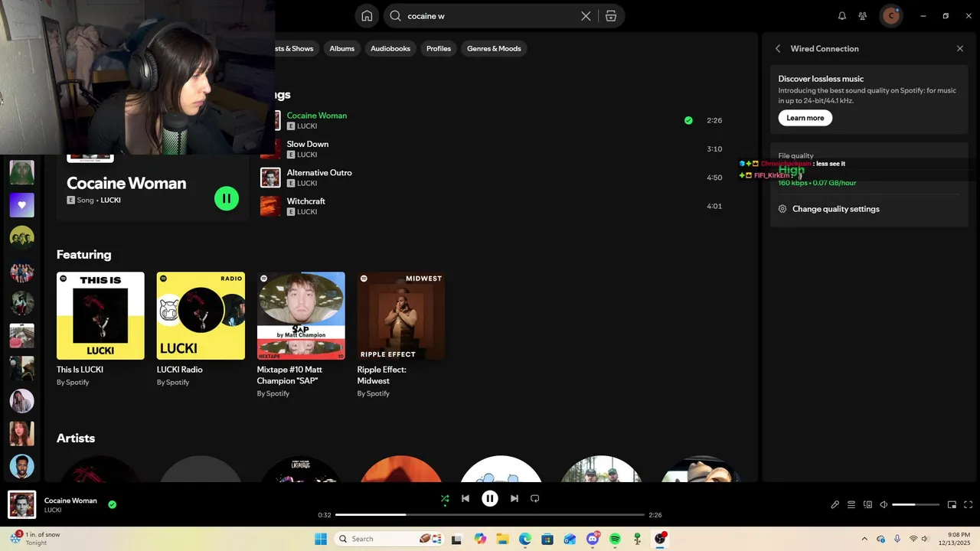Click the now playing album art thumbnail
The image size is (980, 551).
pos(21,504)
